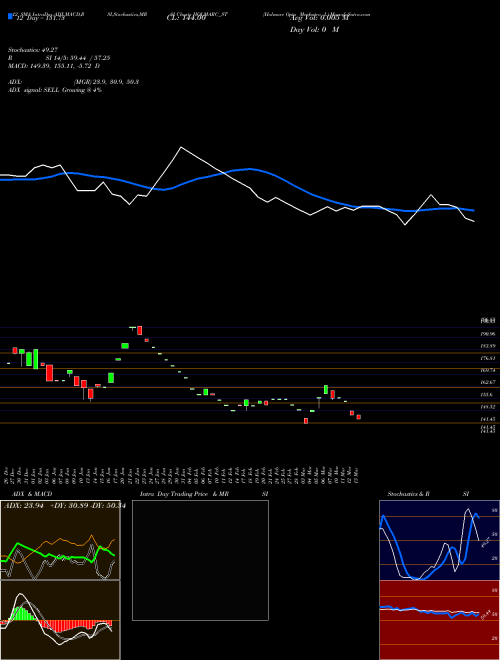Click the 176.81 price axis label
The image size is (500, 660).
488,358
